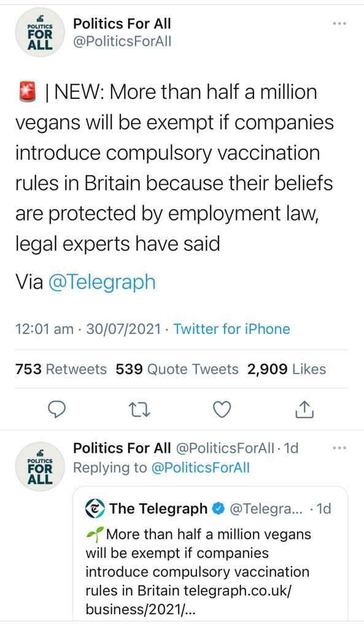Viewport: 364px width, 629px height.
Task: Tap the share upload icon
Action: click(x=304, y=410)
